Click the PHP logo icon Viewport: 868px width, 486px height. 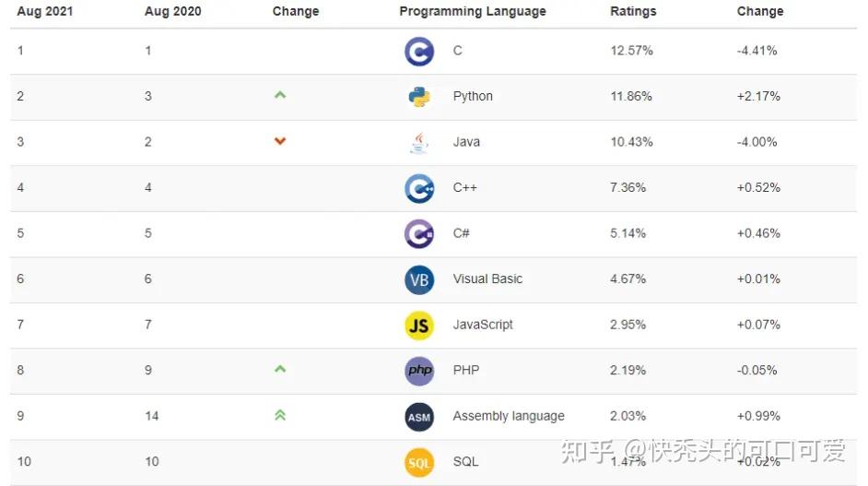click(x=419, y=371)
